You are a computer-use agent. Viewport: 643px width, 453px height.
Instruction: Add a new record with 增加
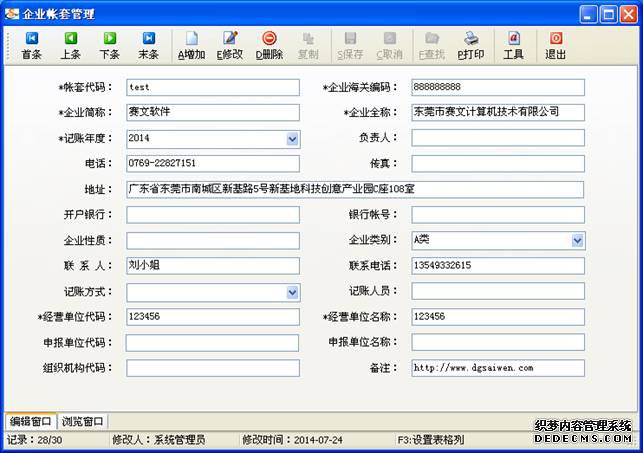coord(192,45)
